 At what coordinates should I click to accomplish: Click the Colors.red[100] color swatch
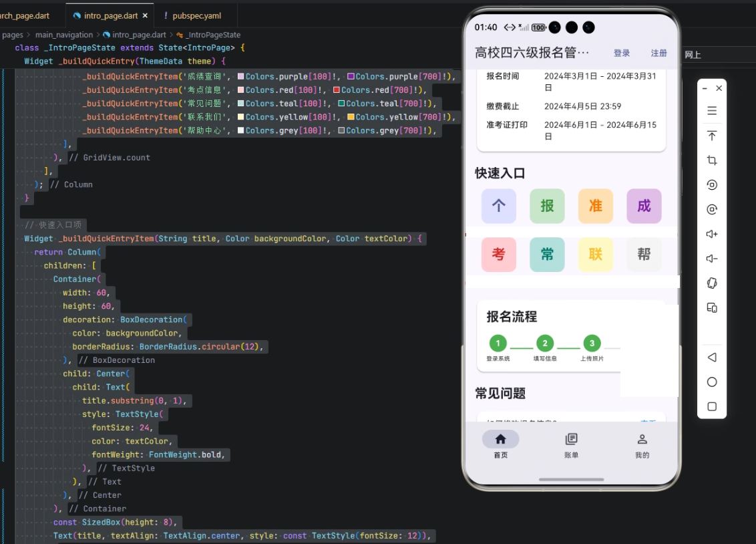pos(240,90)
